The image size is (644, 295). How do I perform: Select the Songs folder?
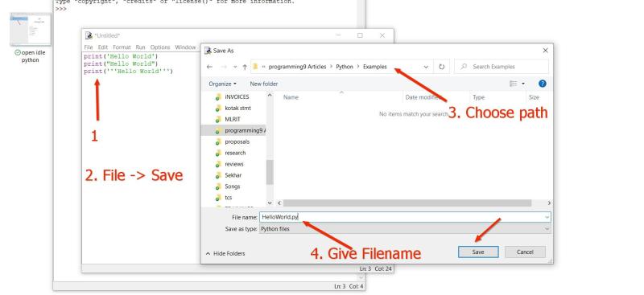233,186
